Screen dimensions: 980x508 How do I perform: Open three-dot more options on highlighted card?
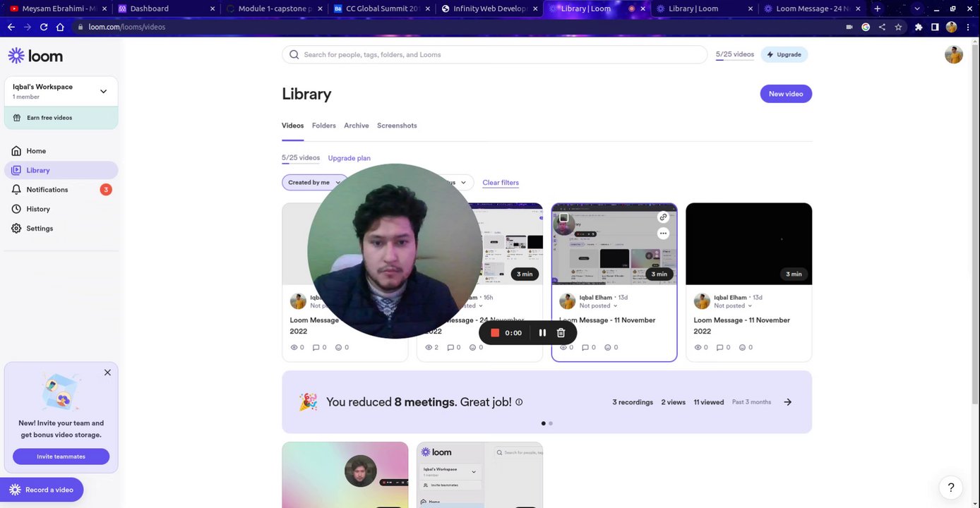pyautogui.click(x=663, y=233)
